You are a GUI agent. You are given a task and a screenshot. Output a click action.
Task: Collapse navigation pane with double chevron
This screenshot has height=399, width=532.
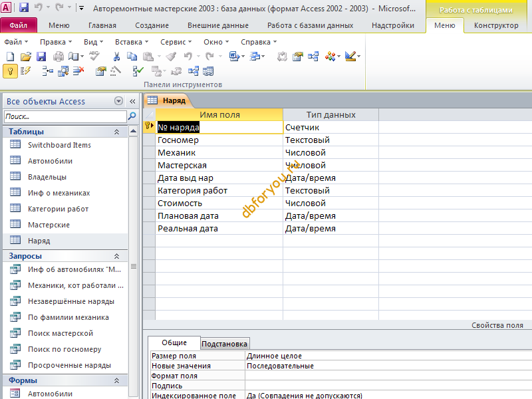pos(132,101)
